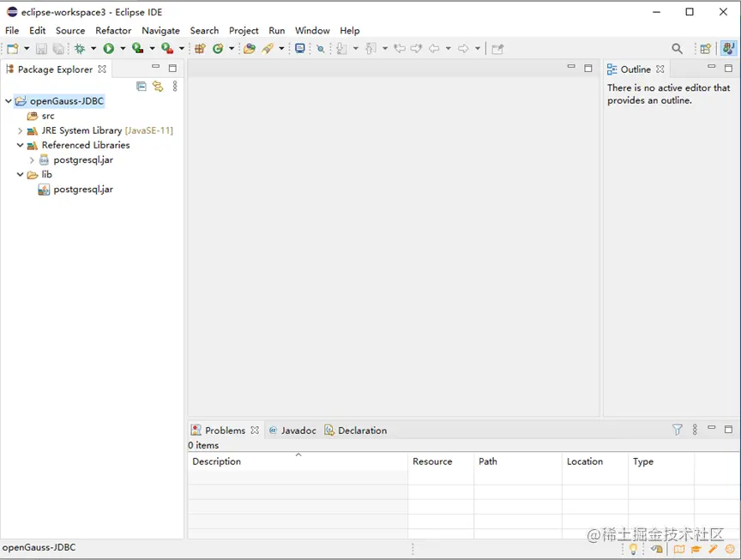Open Package Explorer view menu dots
The image size is (741, 560).
point(175,86)
